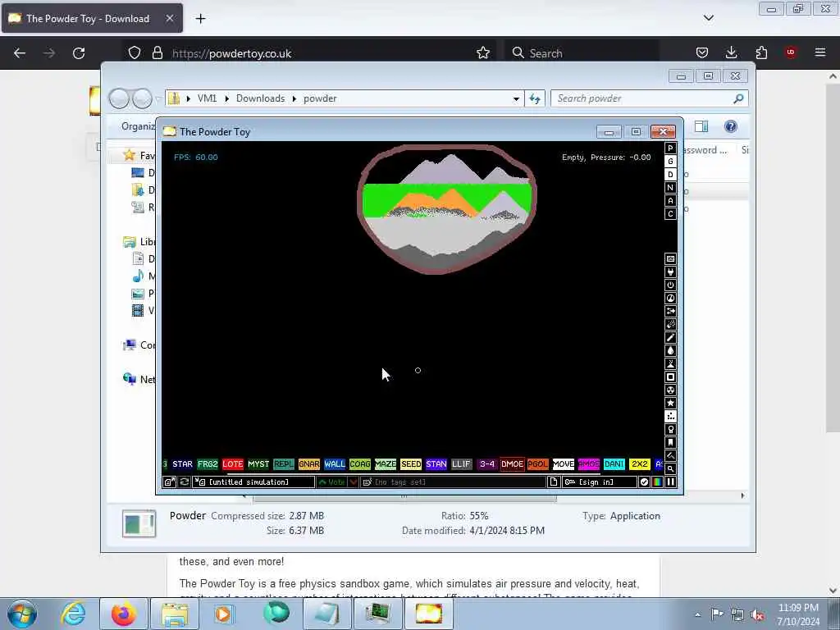Screen dimensions: 840x630
Task: Open the Liquids category droplet icon
Action: [x=670, y=351]
